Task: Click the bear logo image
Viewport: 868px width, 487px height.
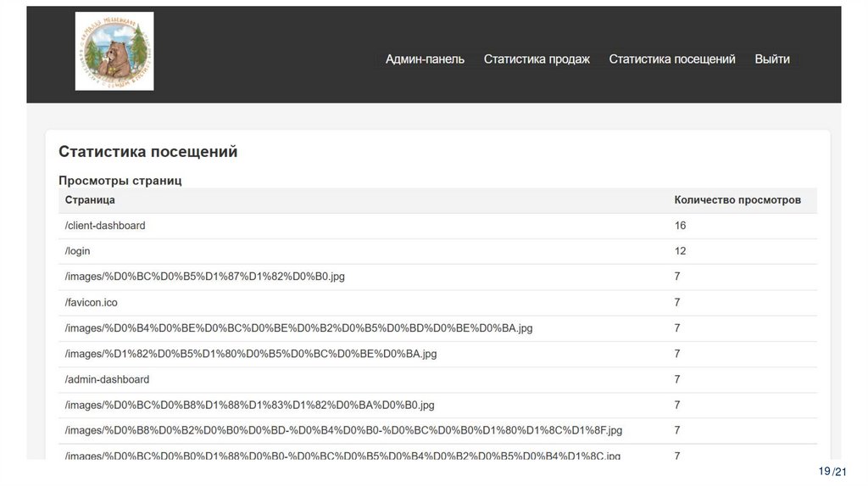Action: [x=114, y=52]
